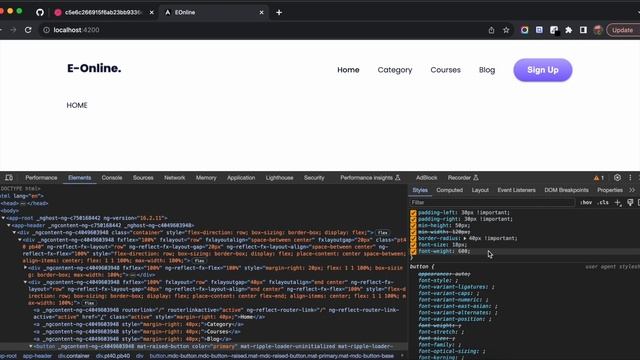Open the Blog navigation link

(x=487, y=70)
